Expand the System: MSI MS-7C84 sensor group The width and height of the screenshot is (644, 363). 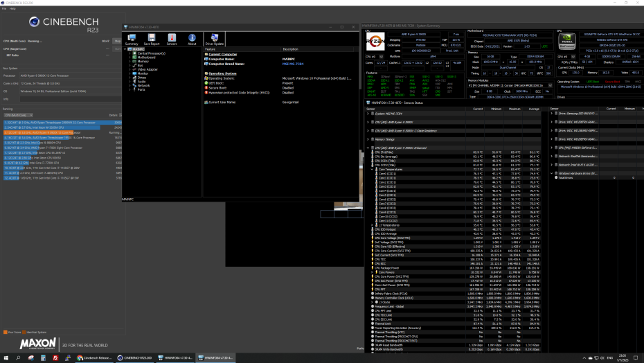[x=368, y=114]
